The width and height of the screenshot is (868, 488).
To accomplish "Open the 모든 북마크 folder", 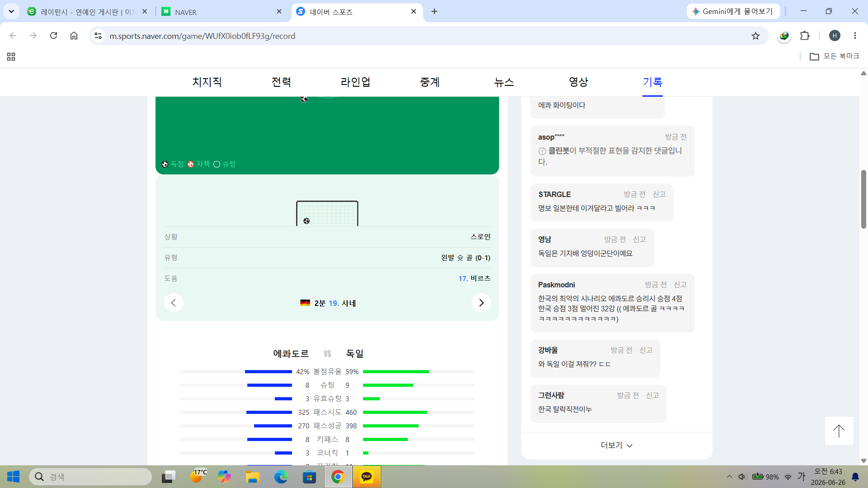I will [x=834, y=56].
